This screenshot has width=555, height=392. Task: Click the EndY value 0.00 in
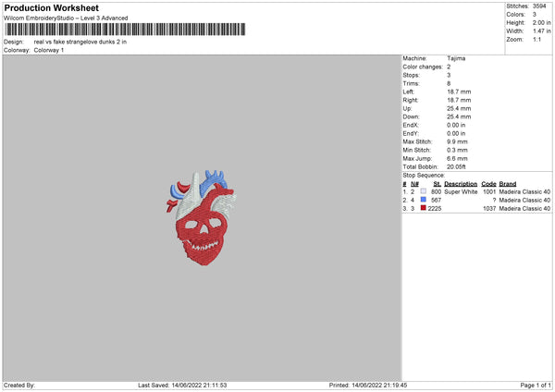(x=456, y=133)
